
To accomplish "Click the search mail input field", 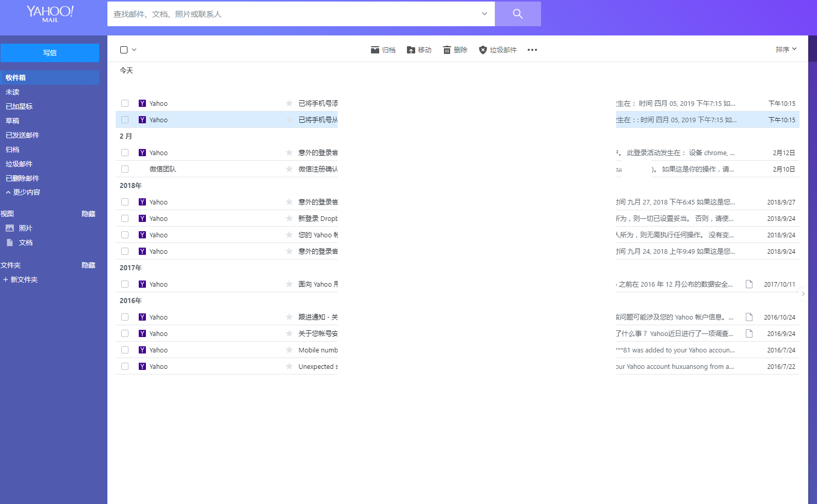I will click(294, 14).
